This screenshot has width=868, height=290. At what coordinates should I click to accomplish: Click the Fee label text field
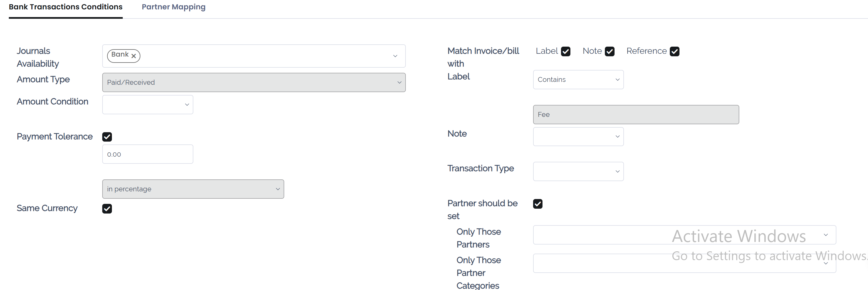[636, 115]
